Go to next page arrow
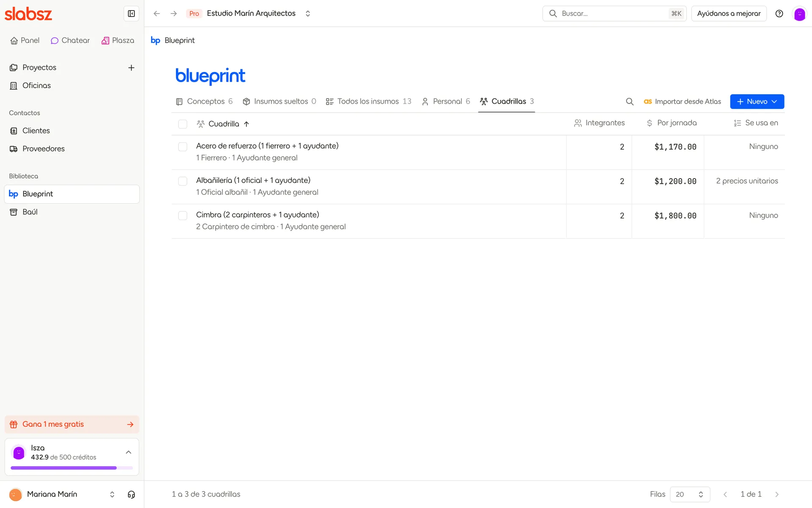Image resolution: width=812 pixels, height=508 pixels. 777,494
